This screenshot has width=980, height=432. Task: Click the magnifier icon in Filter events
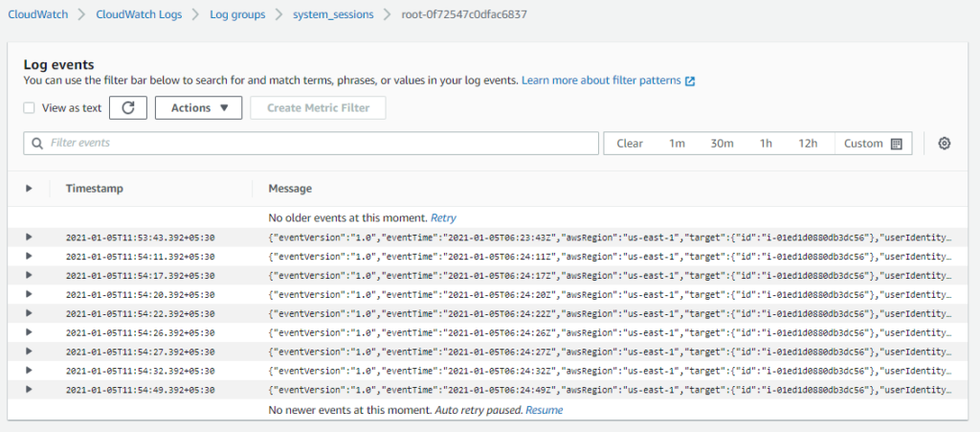(x=37, y=143)
